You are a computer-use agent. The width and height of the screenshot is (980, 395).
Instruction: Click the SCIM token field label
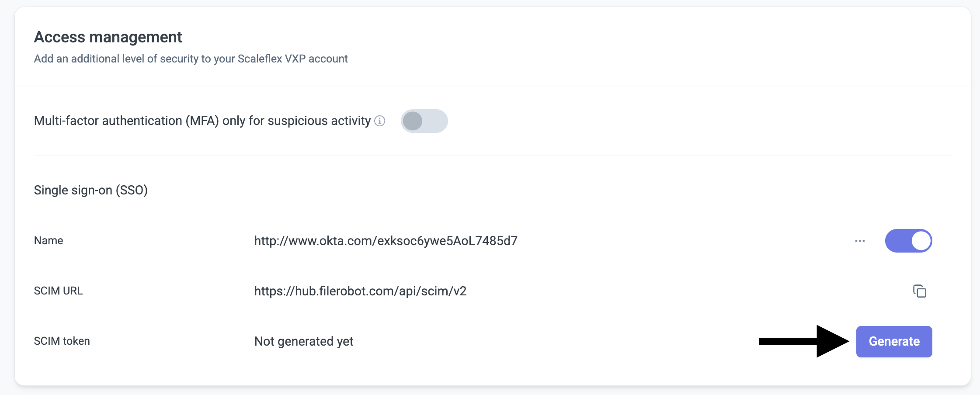click(62, 341)
